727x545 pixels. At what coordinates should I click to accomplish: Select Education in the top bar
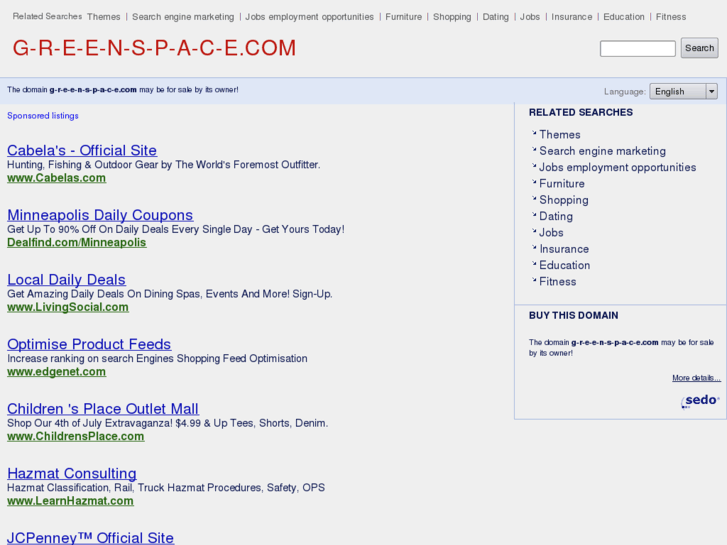coord(624,17)
